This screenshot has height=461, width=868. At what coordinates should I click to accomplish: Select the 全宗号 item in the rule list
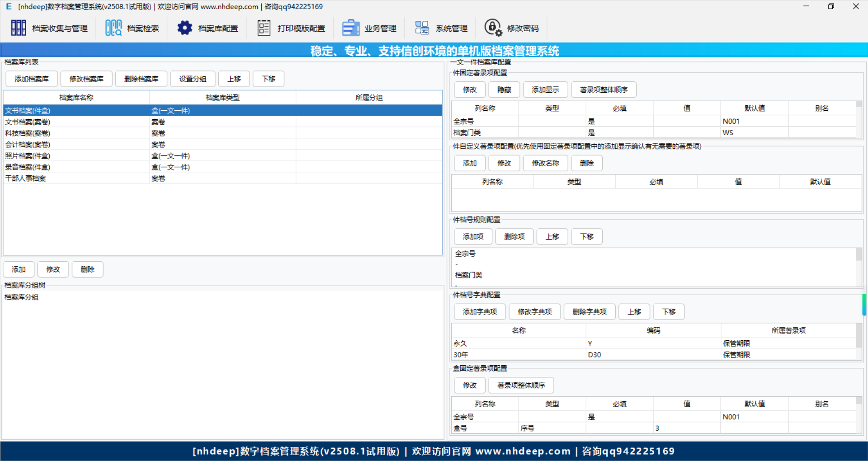[x=465, y=254]
